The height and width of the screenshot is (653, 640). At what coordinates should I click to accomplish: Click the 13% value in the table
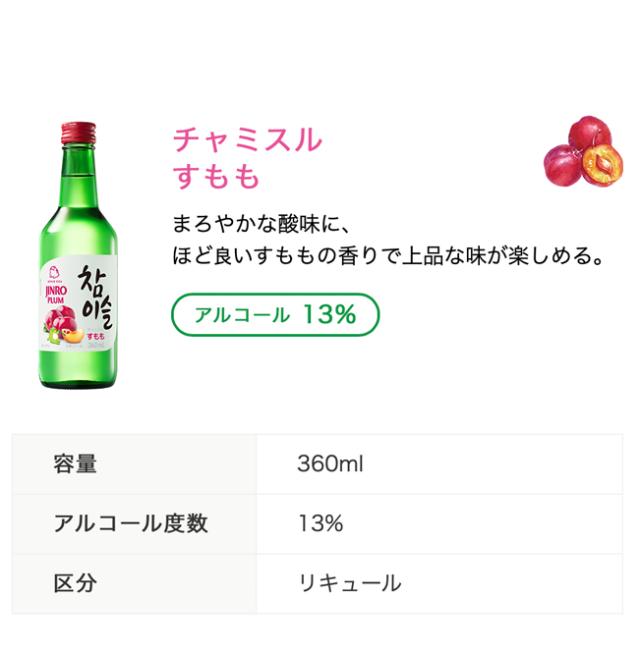pyautogui.click(x=320, y=523)
